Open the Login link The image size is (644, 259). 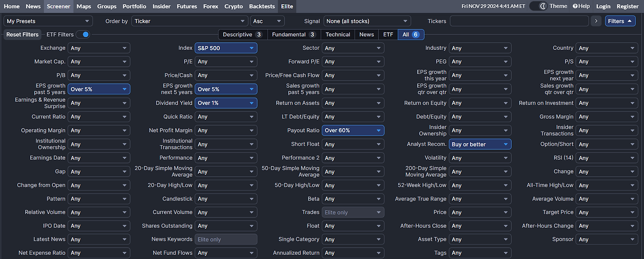click(x=603, y=6)
